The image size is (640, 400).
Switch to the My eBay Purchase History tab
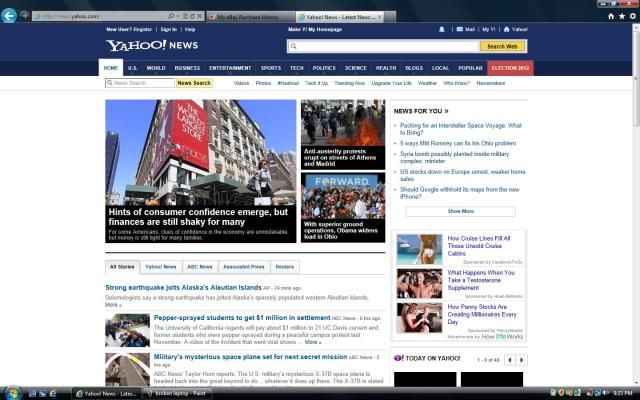coord(250,17)
